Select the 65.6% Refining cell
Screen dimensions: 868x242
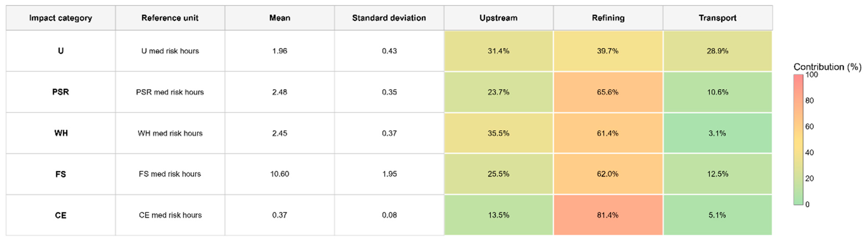coord(608,92)
